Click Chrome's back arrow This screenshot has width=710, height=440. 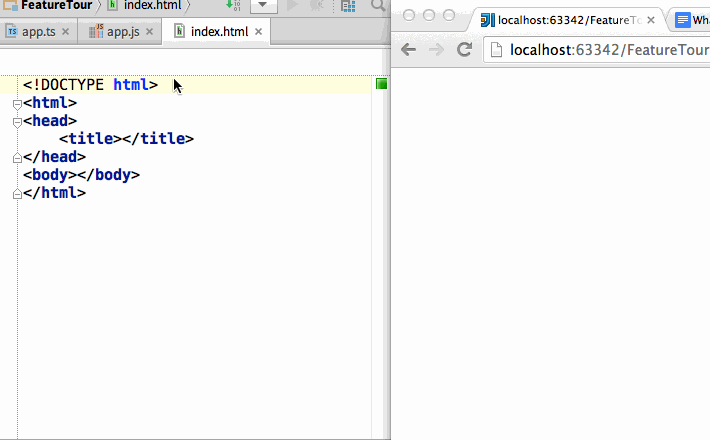[409, 49]
